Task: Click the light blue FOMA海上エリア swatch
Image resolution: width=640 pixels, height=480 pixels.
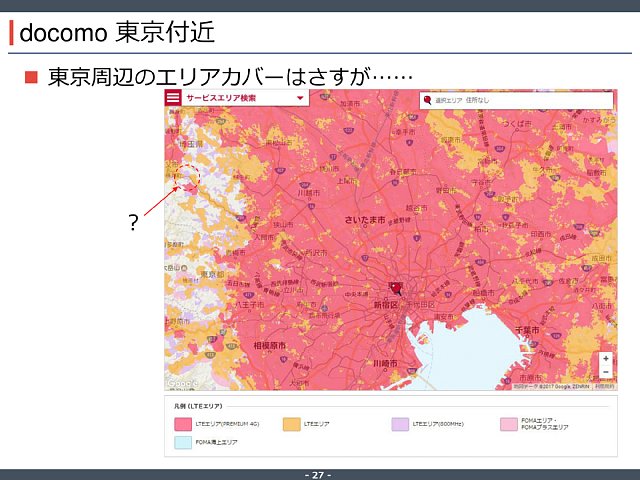Action: point(183,442)
